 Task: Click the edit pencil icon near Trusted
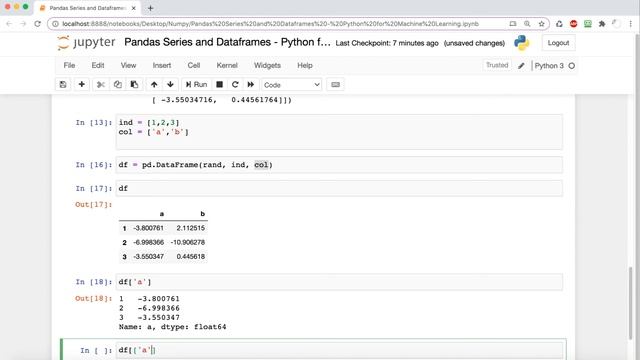[x=521, y=66]
